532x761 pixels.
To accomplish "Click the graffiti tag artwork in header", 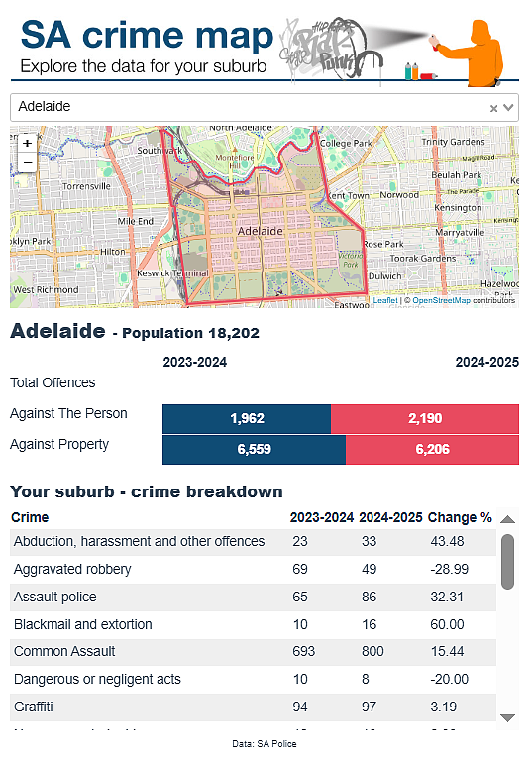I will point(331,50).
